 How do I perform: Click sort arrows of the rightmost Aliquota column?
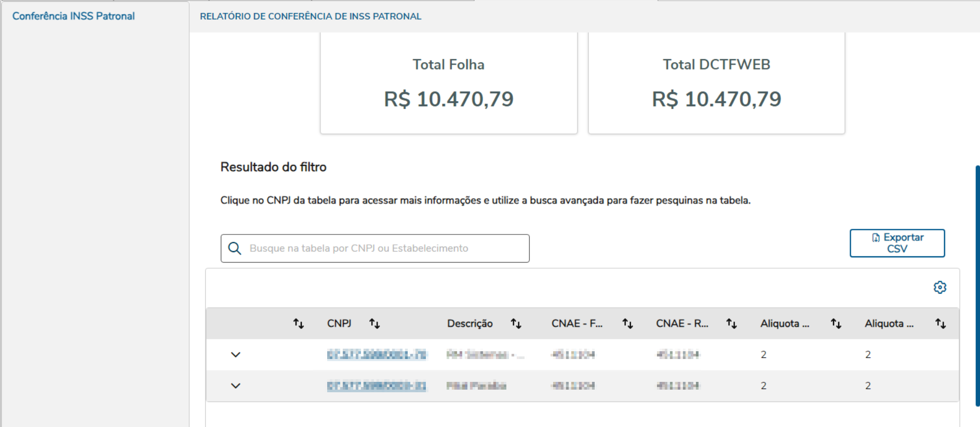(x=940, y=324)
